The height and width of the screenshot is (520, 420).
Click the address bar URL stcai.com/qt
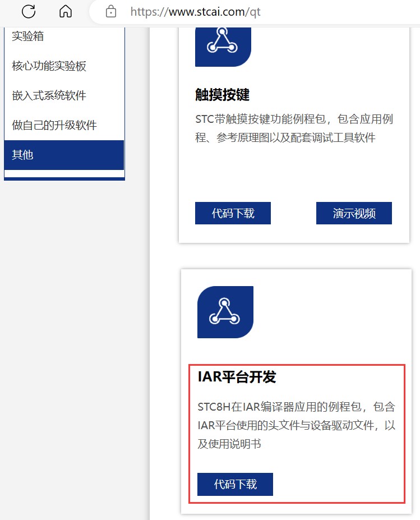pos(195,12)
